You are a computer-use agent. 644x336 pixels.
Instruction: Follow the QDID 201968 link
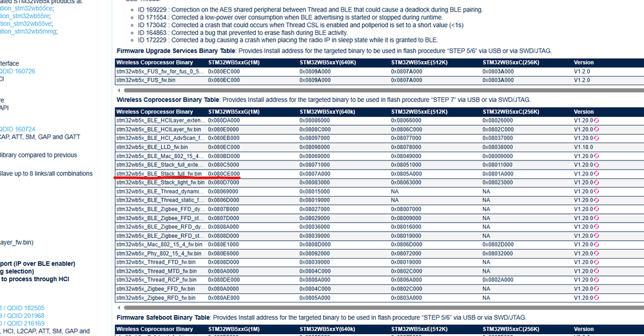(x=26, y=316)
